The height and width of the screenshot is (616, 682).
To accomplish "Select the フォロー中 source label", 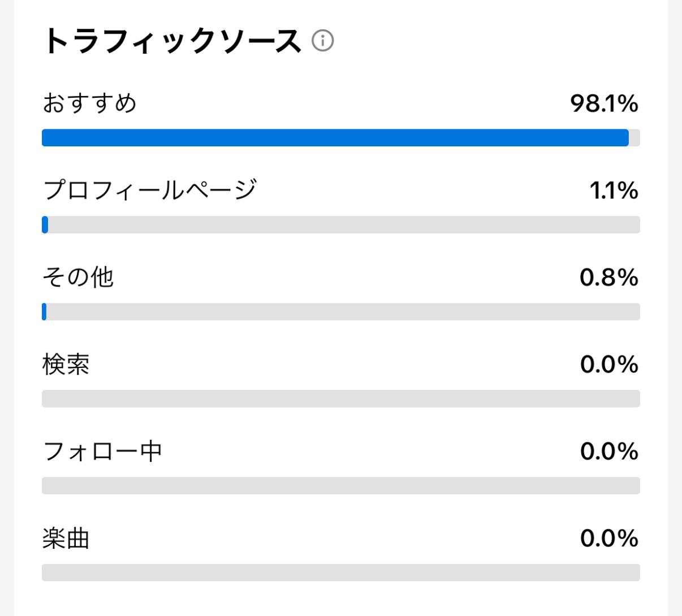I will tap(102, 452).
